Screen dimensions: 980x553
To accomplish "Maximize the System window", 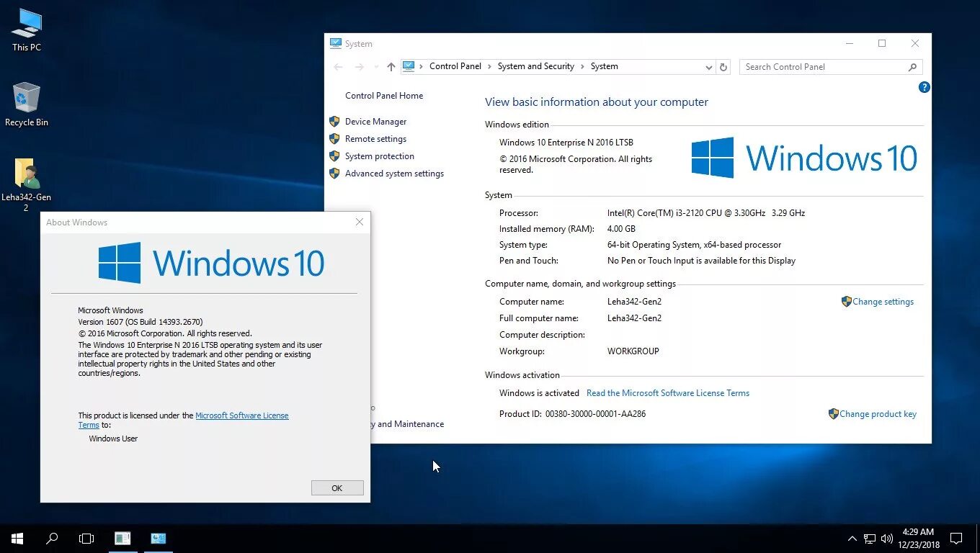I will (x=882, y=43).
